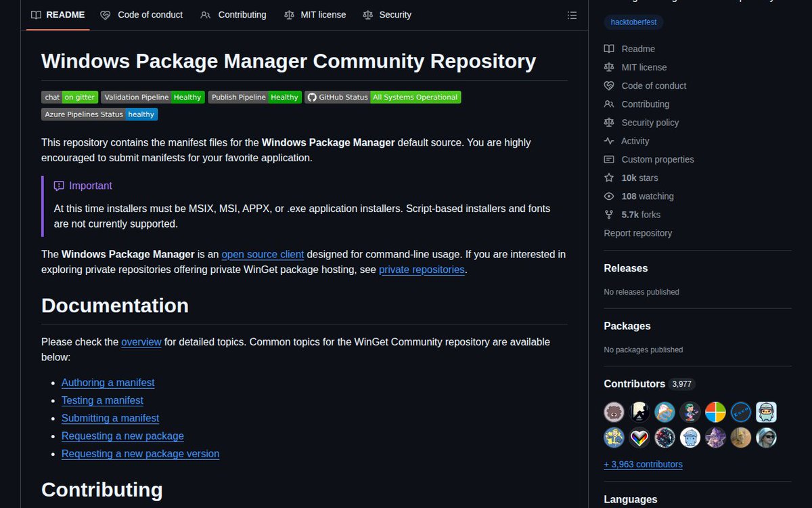Click the Authoring a manifest link
The height and width of the screenshot is (508, 812).
(108, 383)
